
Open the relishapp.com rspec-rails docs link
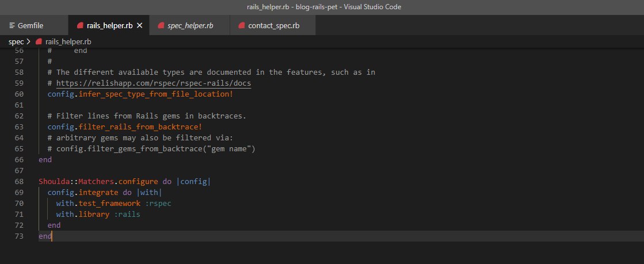(x=154, y=83)
